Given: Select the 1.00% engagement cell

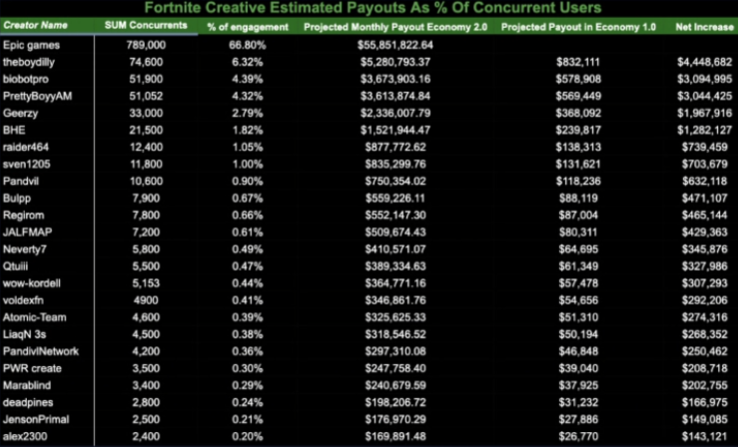Looking at the screenshot, I should point(247,164).
